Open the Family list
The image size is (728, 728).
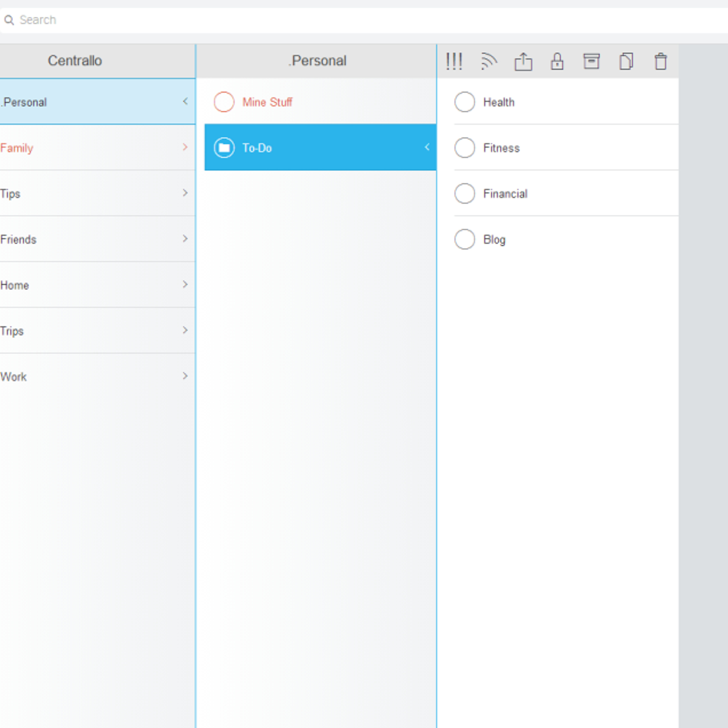coord(98,148)
